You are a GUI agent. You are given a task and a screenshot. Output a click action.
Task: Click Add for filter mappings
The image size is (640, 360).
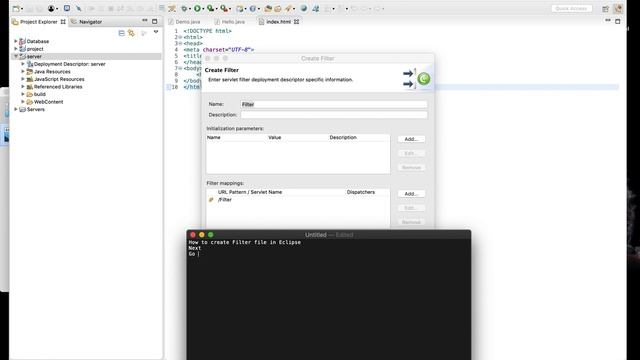coord(411,194)
